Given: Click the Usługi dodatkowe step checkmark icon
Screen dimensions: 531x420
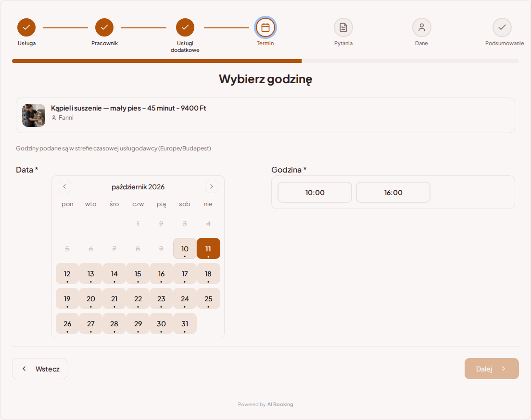Looking at the screenshot, I should tap(185, 27).
